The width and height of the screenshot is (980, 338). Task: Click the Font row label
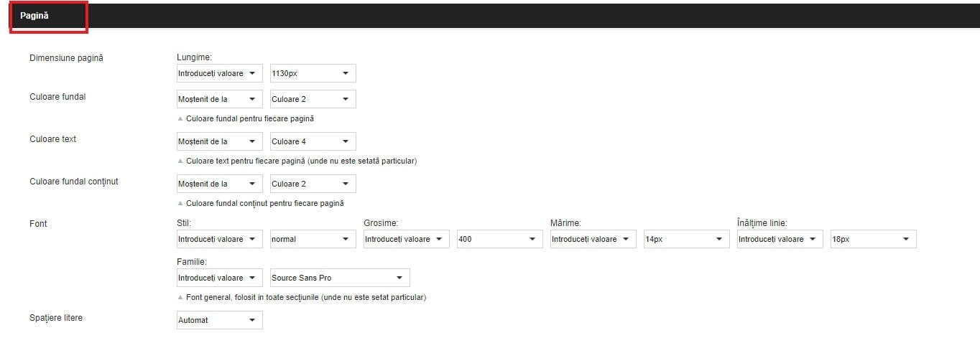click(38, 224)
